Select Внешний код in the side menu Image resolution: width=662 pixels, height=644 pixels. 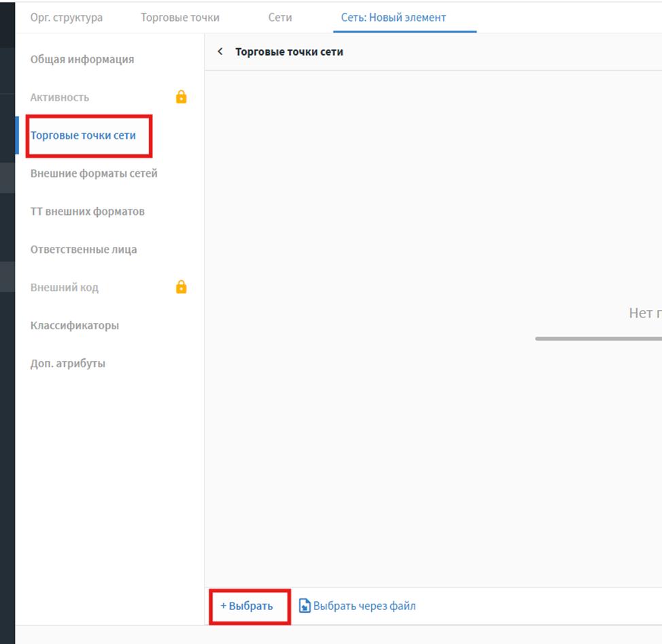coord(65,288)
